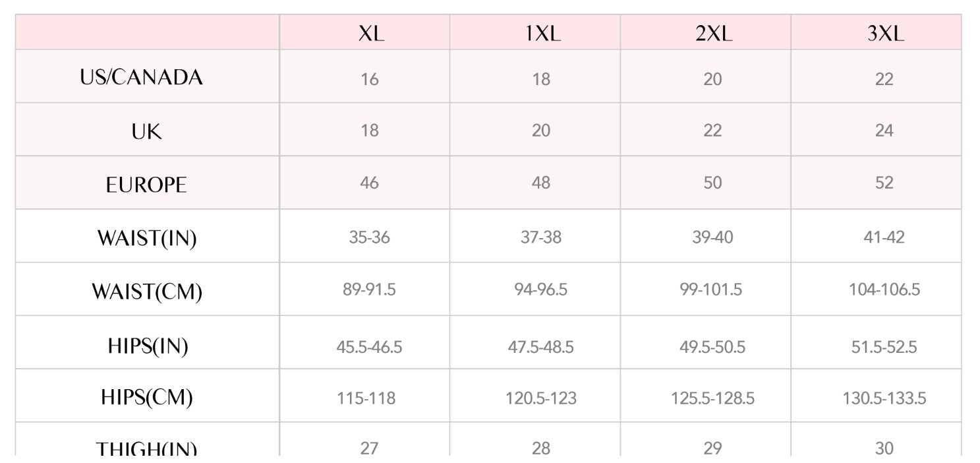Select the UK row label
Image resolution: width=980 pixels, height=463 pixels.
coord(146,131)
